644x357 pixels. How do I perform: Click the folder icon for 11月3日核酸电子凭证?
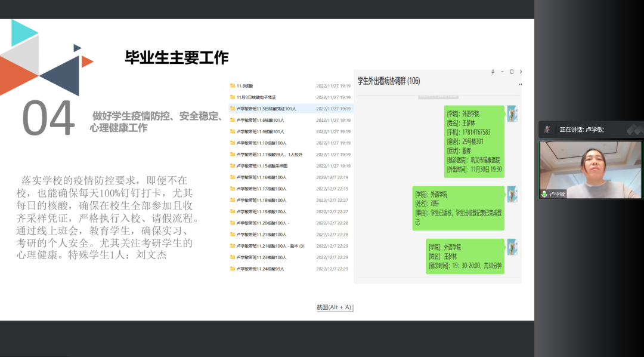tap(233, 97)
